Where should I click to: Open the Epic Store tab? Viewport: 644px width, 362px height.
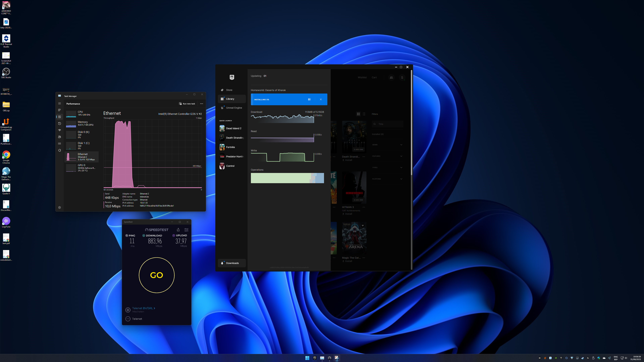click(229, 90)
